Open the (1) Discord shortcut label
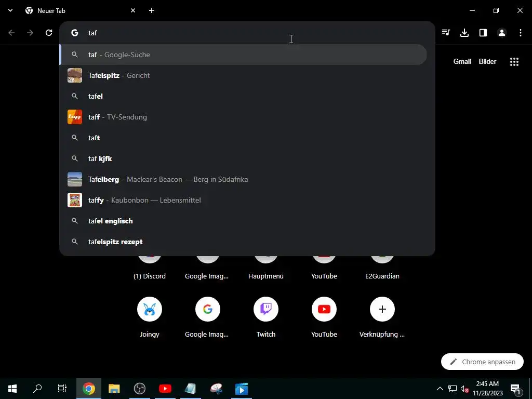Screen dimensions: 532x399 150,276
